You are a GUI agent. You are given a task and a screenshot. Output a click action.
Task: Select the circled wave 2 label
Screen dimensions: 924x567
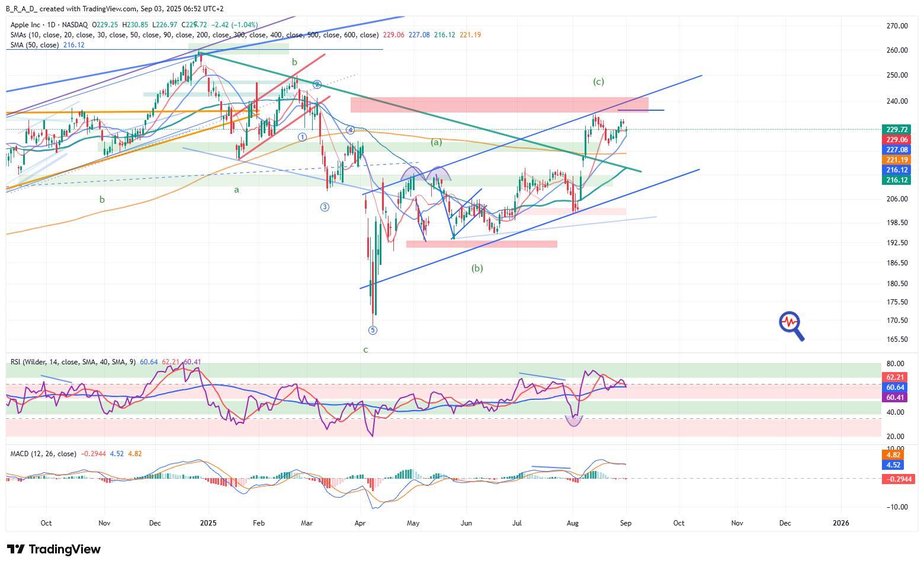[x=317, y=85]
